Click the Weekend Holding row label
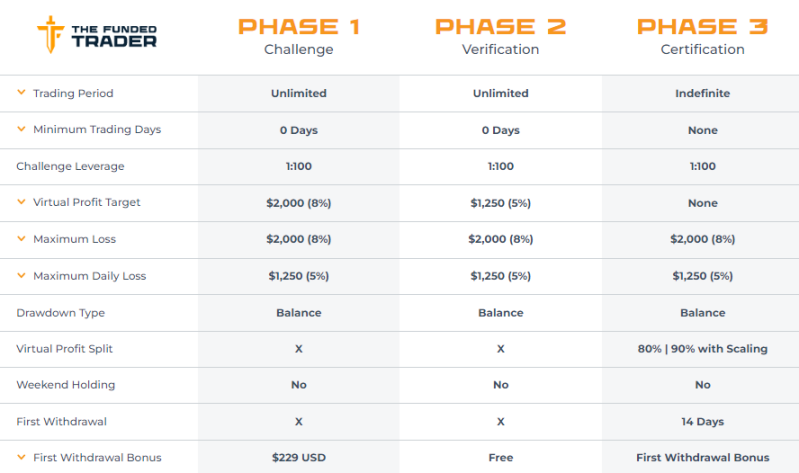This screenshot has width=799, height=473. (65, 385)
